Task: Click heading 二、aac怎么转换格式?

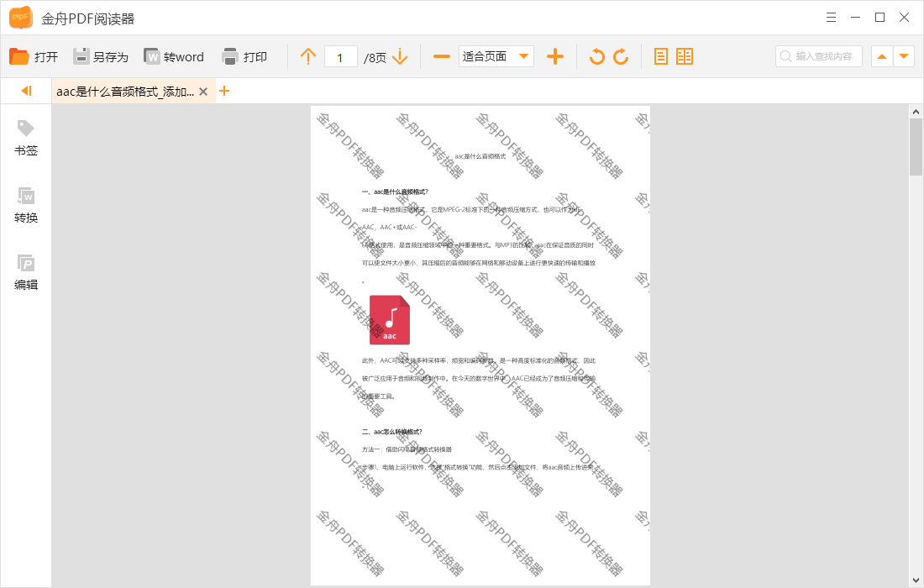Action: [x=392, y=432]
